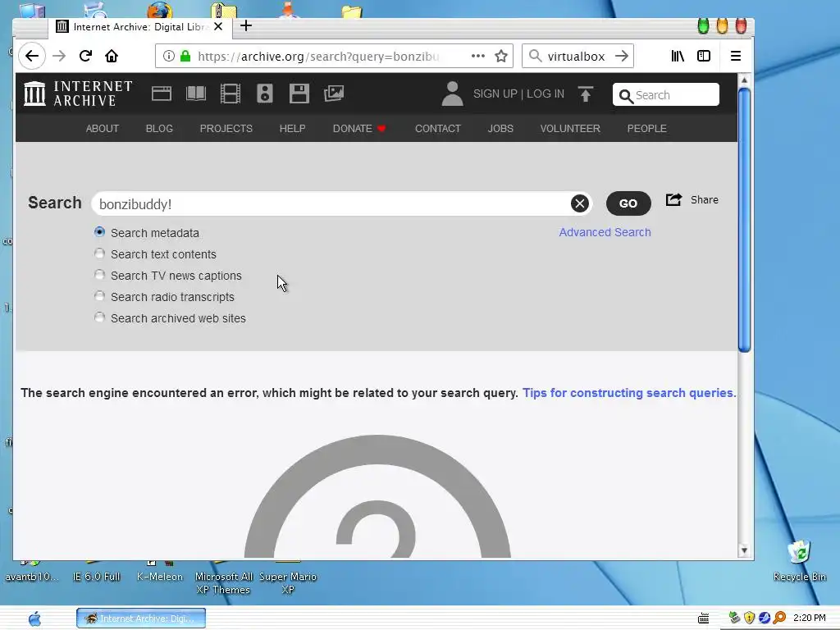Open a new browser tab

pyautogui.click(x=246, y=25)
